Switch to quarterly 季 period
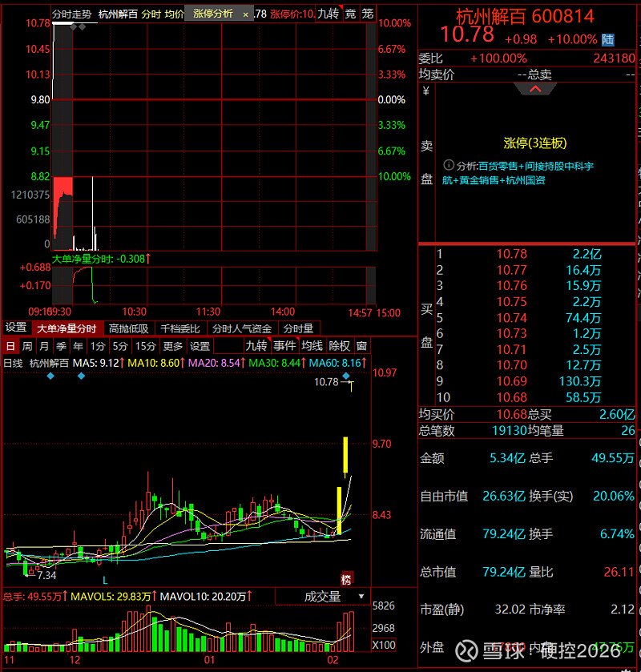Image resolution: width=641 pixels, height=672 pixels. [x=62, y=346]
